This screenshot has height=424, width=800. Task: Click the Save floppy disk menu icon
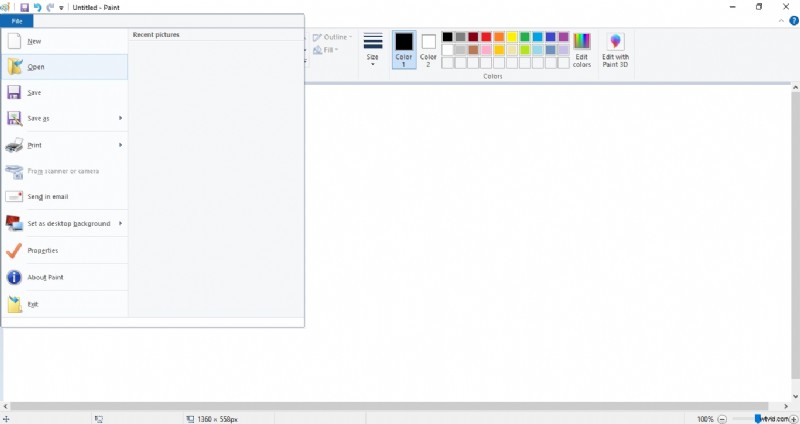click(x=14, y=93)
